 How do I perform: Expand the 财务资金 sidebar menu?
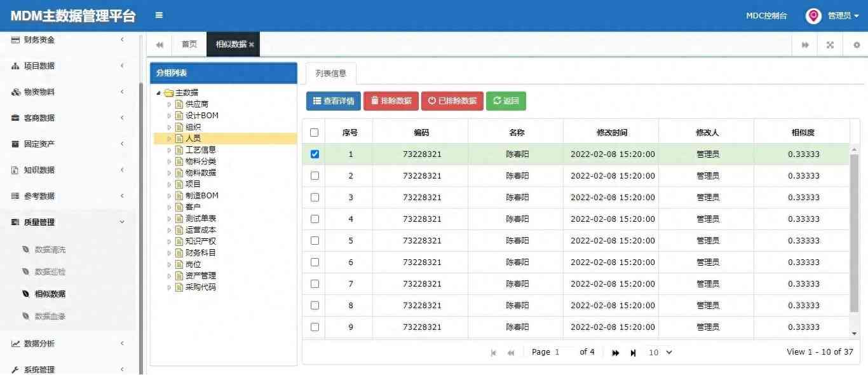pyautogui.click(x=68, y=40)
